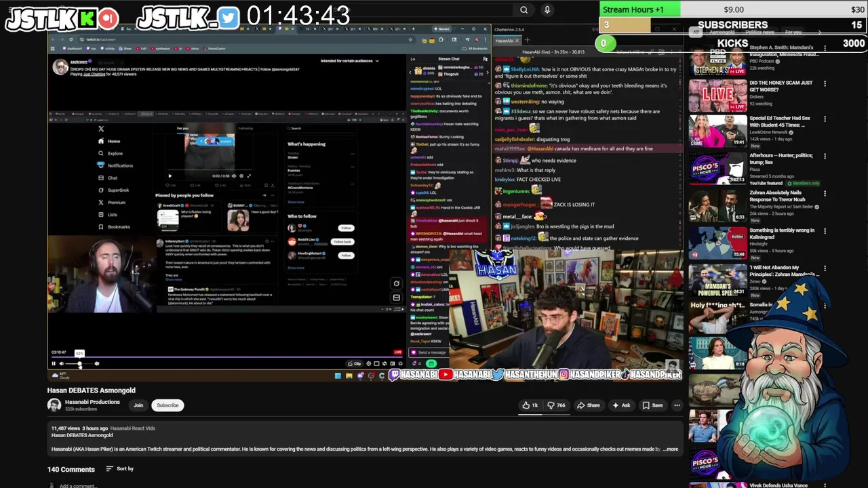
Task: Open Twitch player settings gear
Action: pos(368,364)
